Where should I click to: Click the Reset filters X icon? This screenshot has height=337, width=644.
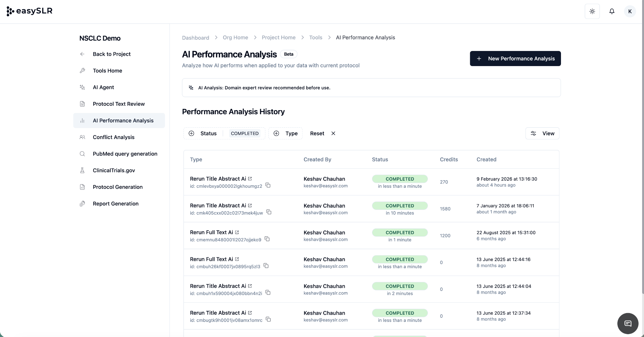[333, 133]
